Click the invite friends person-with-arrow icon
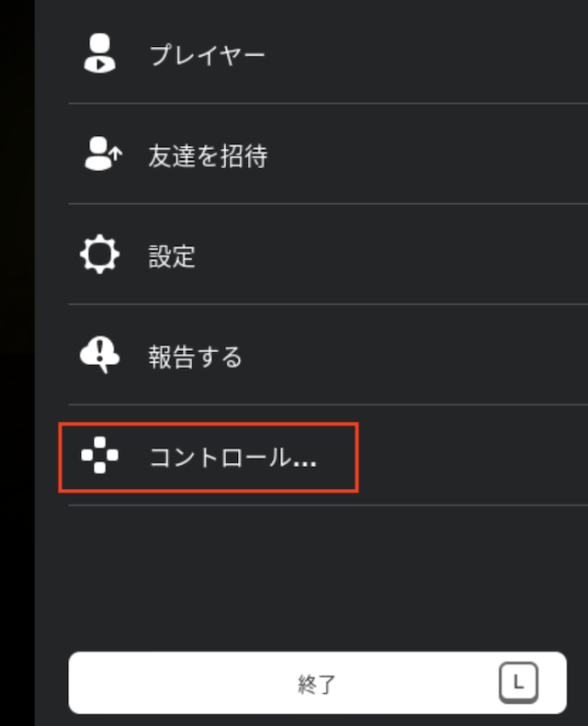Viewport: 588px width, 726px height. [x=103, y=153]
